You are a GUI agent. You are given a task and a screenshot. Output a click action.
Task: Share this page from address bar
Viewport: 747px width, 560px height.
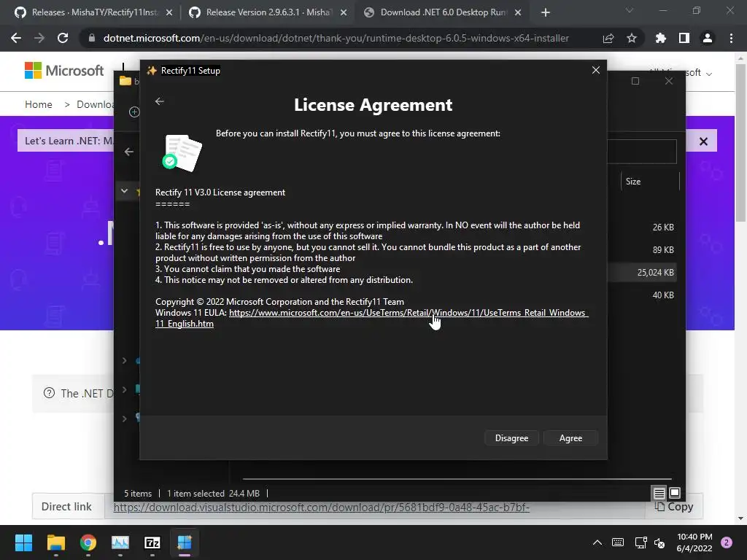(608, 38)
